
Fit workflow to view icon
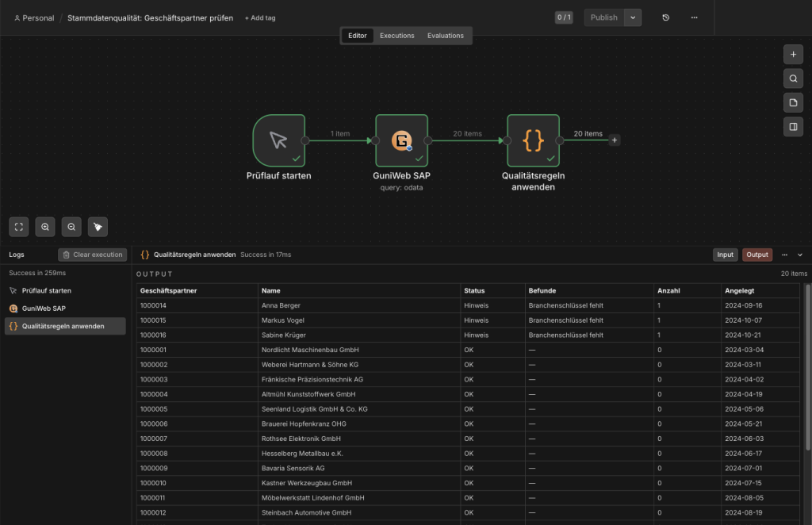pos(19,227)
